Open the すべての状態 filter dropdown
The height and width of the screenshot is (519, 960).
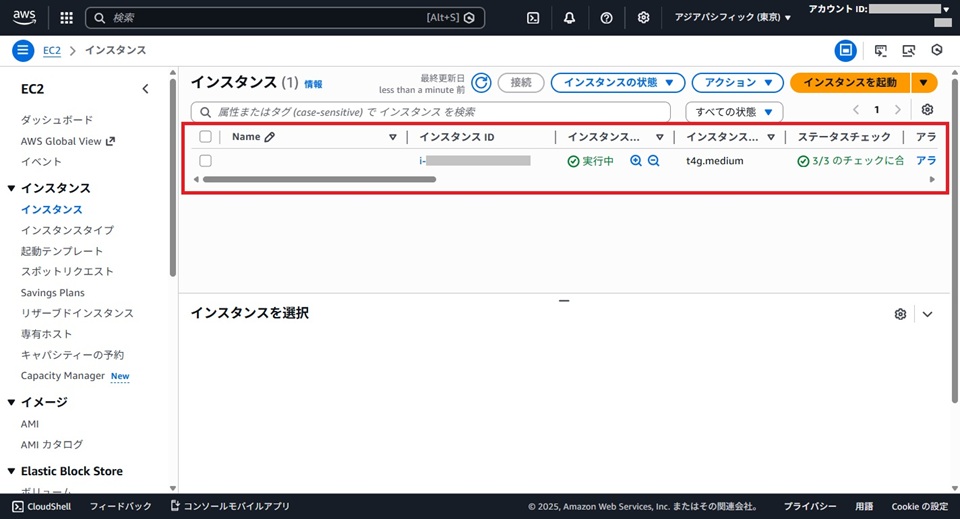point(734,111)
